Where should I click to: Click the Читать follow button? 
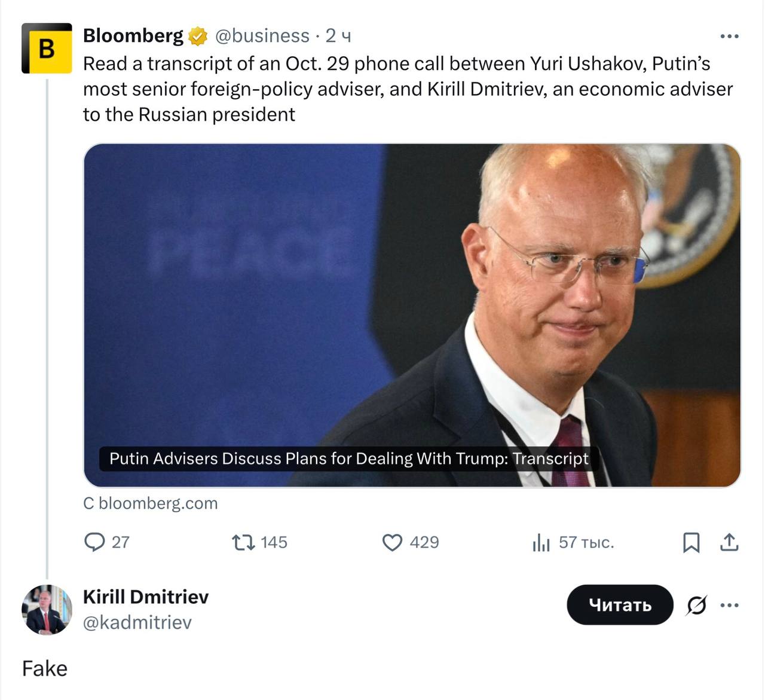click(x=620, y=605)
